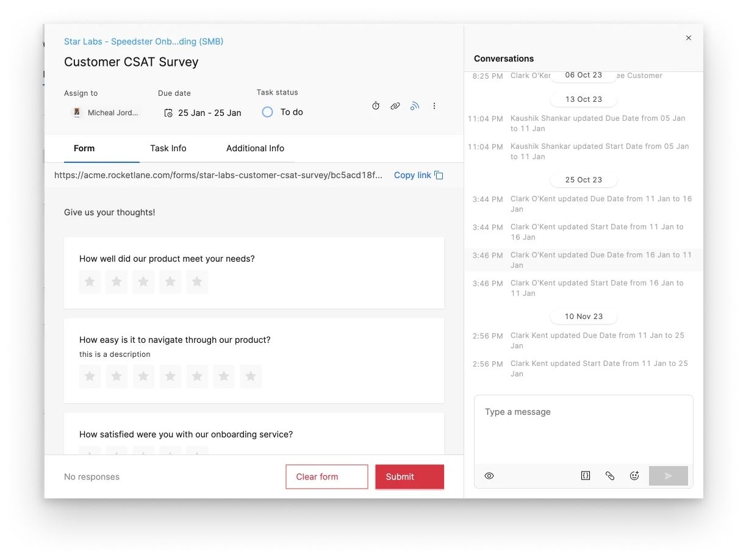Open the timer stopwatch icon
The height and width of the screenshot is (560, 746).
[376, 106]
